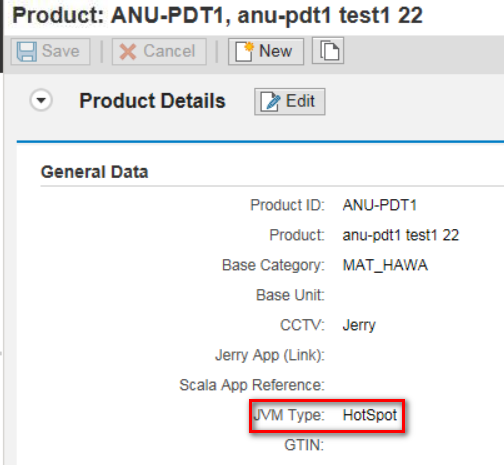Click the General Data section heading
Viewport: 504px width, 465px height.
pos(94,172)
